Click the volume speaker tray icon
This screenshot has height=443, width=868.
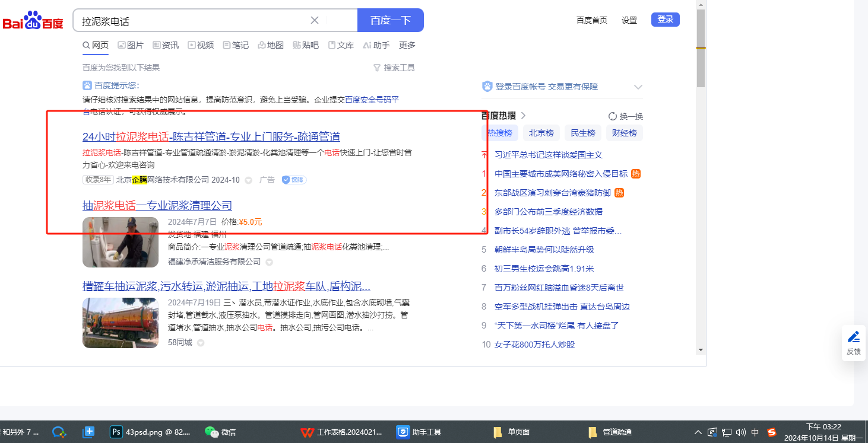pyautogui.click(x=740, y=432)
